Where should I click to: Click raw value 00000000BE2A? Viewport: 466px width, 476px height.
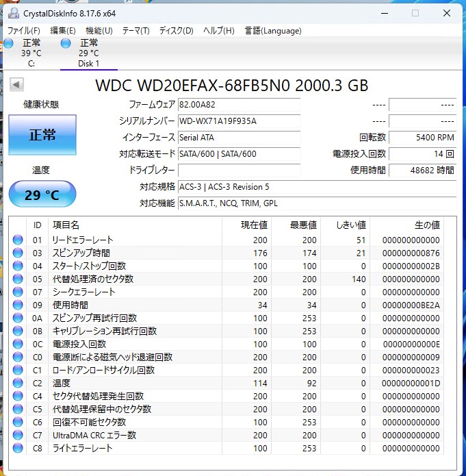click(x=411, y=305)
